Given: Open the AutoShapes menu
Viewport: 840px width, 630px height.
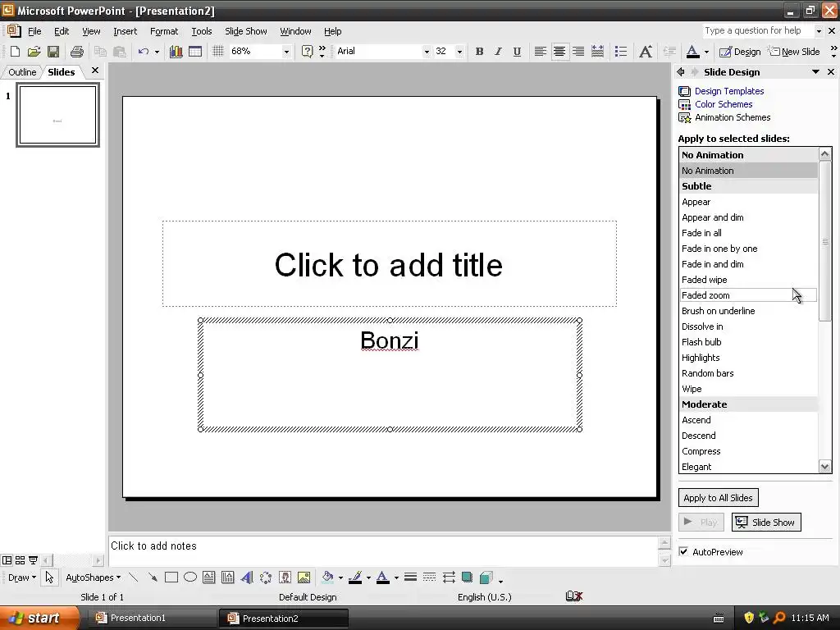Looking at the screenshot, I should click(93, 577).
